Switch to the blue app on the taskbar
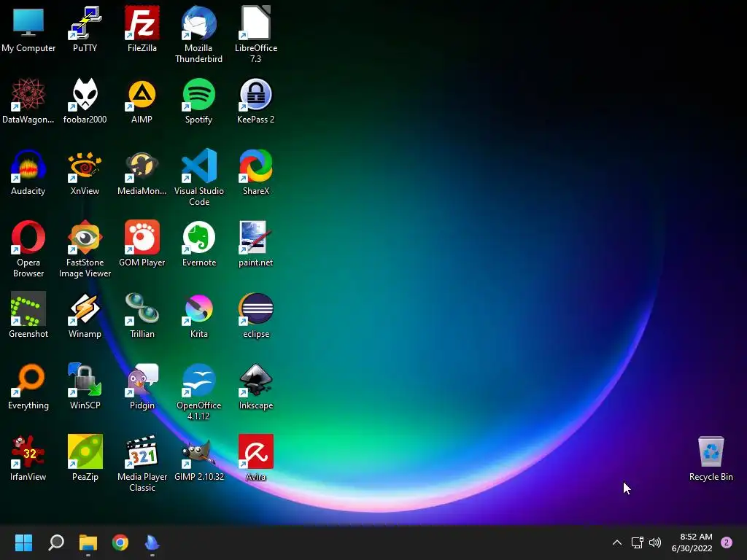 [x=152, y=542]
